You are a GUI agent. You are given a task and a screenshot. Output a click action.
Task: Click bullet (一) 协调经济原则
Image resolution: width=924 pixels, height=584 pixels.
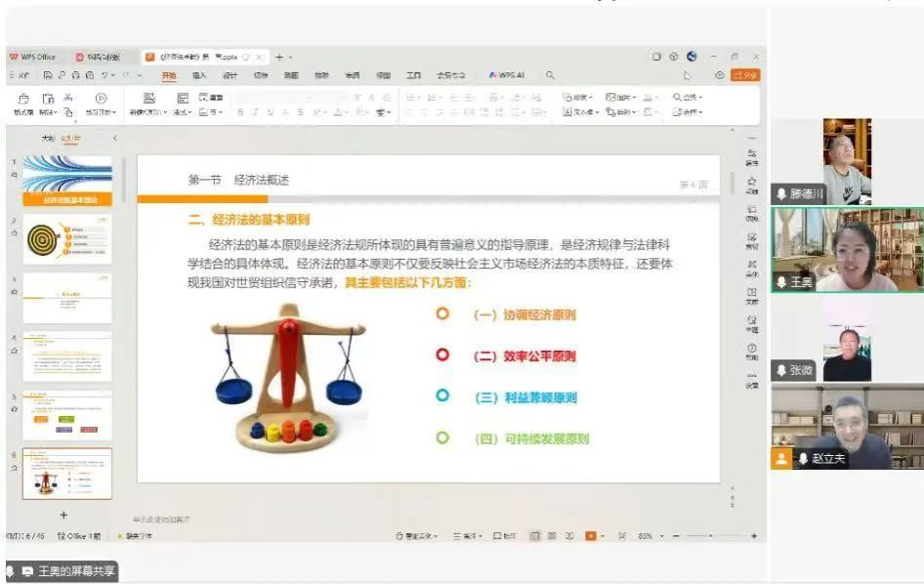(x=525, y=315)
